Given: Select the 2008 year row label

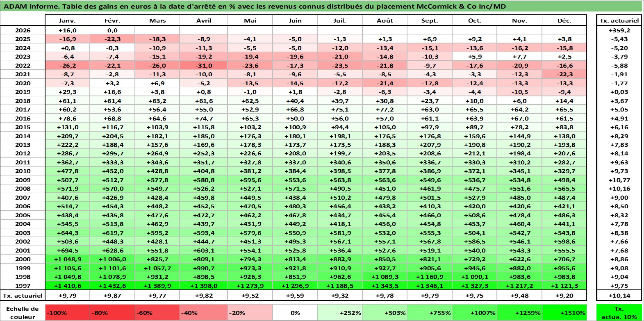Looking at the screenshot, I should pos(23,189).
